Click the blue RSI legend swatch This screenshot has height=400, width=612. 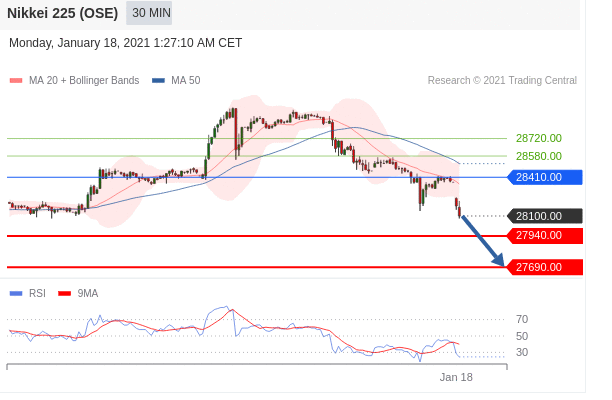pyautogui.click(x=16, y=293)
